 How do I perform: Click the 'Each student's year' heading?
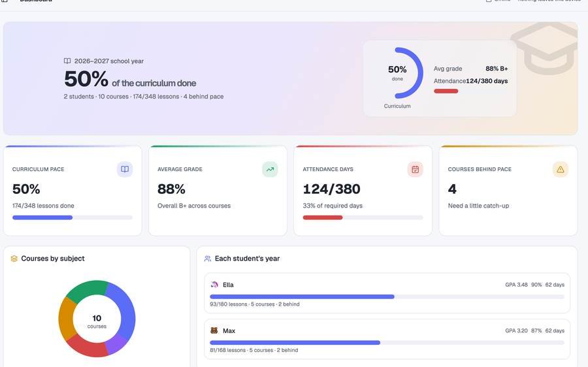coord(247,259)
